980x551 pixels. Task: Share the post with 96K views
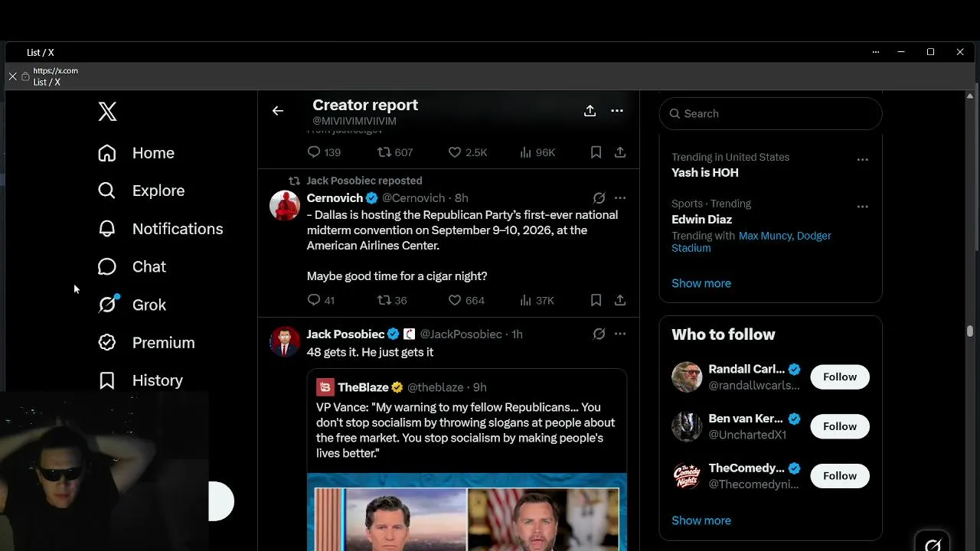[620, 152]
